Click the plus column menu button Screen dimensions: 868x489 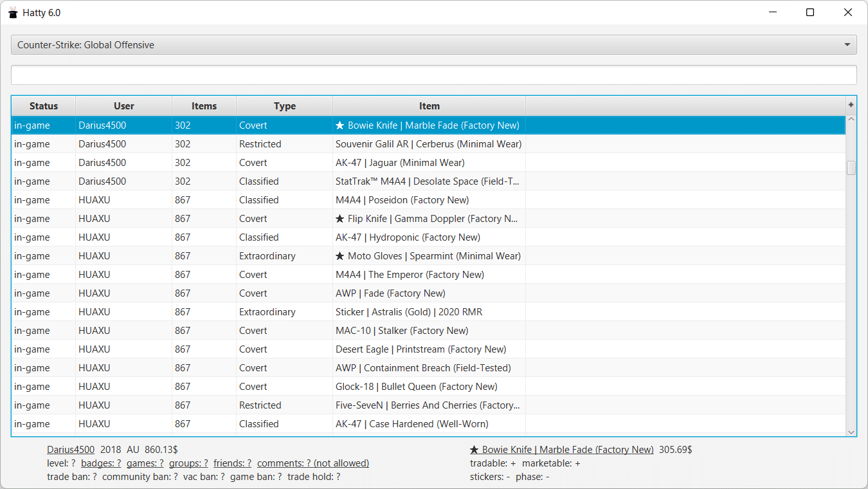point(851,105)
